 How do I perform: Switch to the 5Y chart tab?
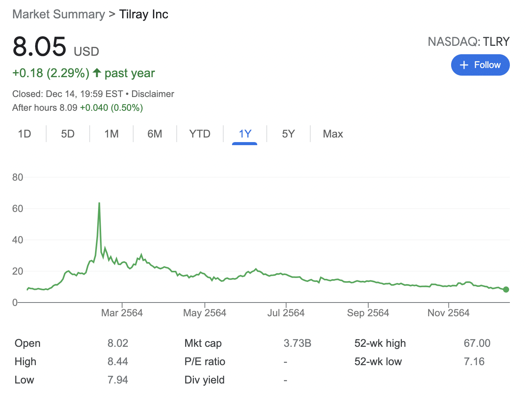coord(289,134)
